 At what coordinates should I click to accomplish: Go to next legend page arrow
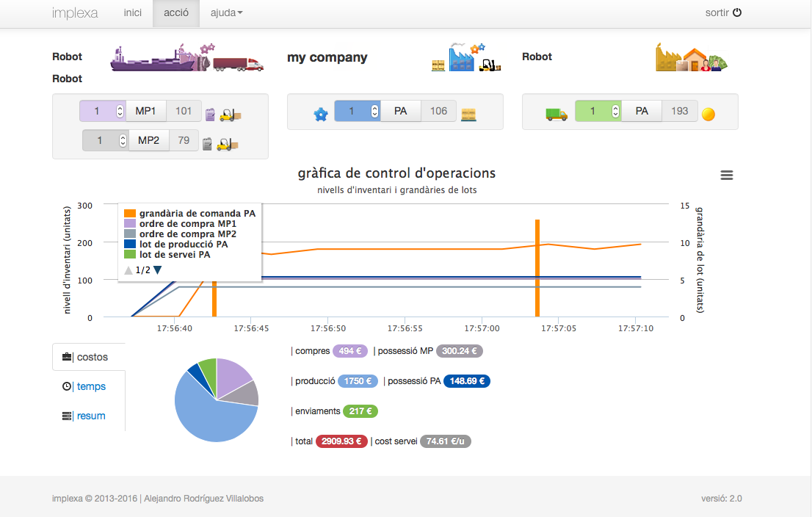(x=158, y=270)
